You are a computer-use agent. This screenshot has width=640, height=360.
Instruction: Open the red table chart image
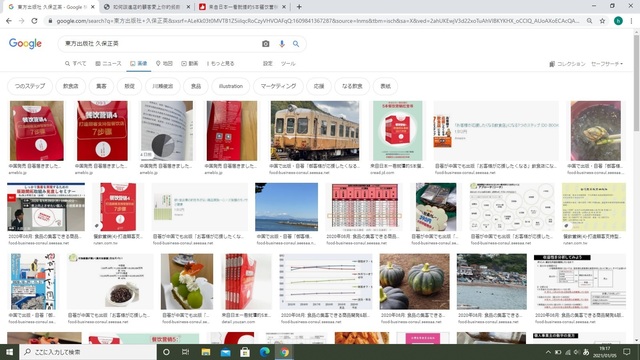tap(364, 207)
